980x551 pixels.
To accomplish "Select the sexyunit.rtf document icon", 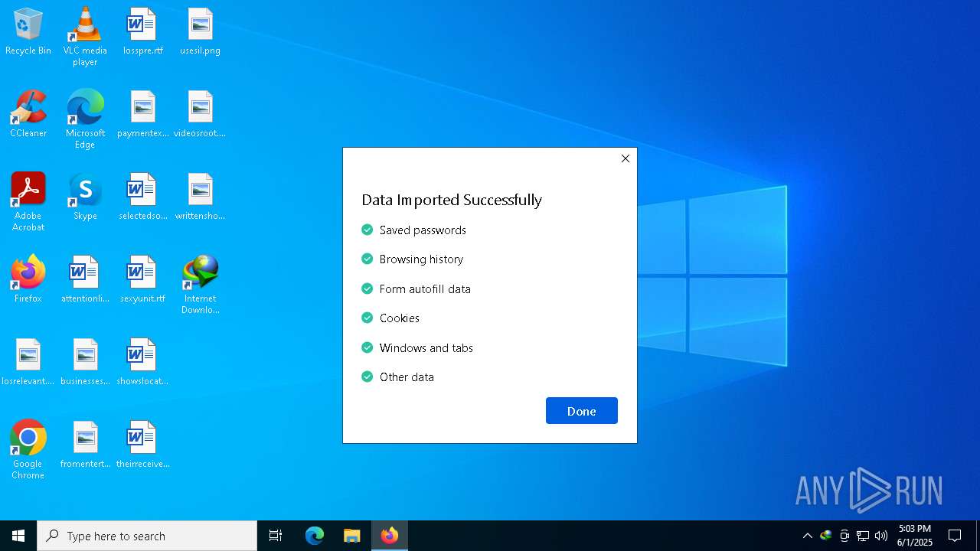I will [142, 279].
